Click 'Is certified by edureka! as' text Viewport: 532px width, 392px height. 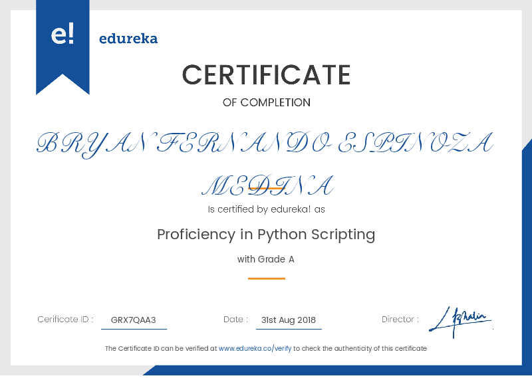pyautogui.click(x=267, y=209)
